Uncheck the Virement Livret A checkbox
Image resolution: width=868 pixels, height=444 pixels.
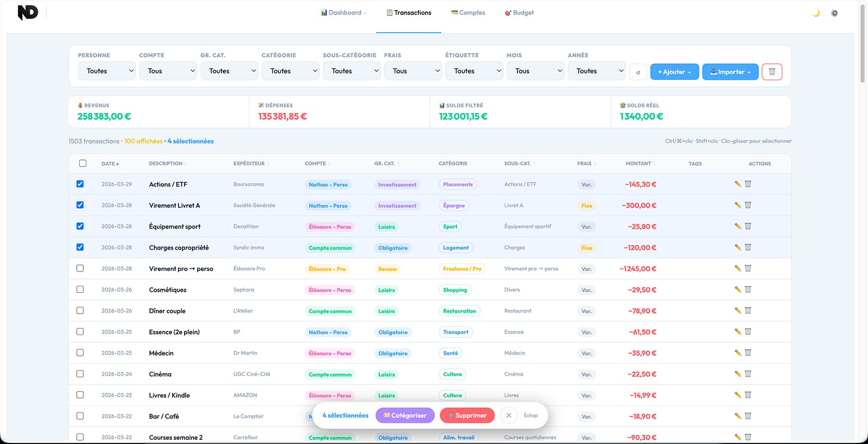(x=80, y=205)
